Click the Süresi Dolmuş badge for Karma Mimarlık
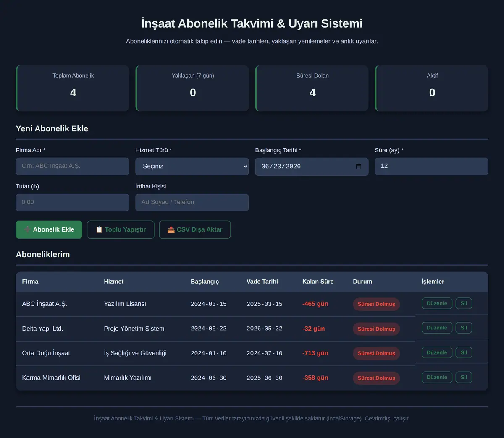Screen dimensions: 504x438 tap(376, 378)
